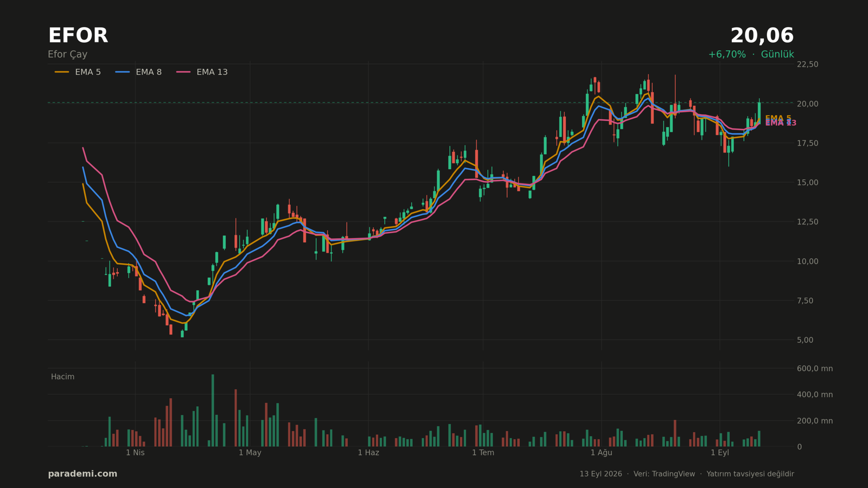Select the Günlük interval label
The image size is (868, 488).
[777, 55]
